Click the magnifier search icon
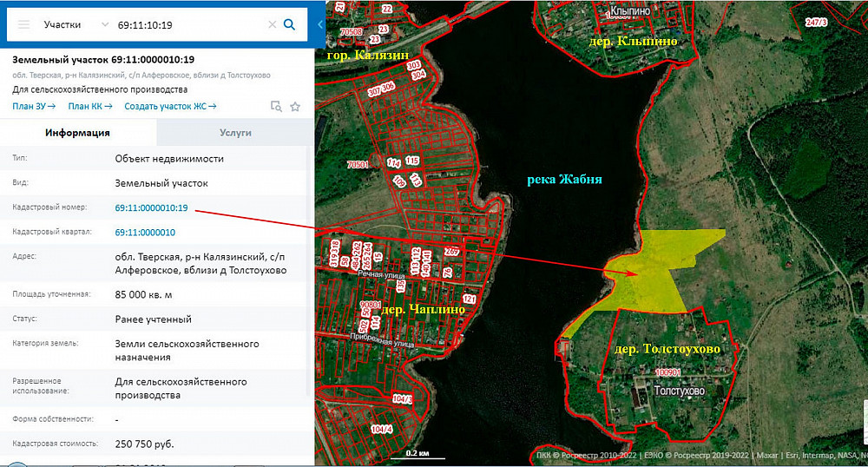 coord(290,24)
